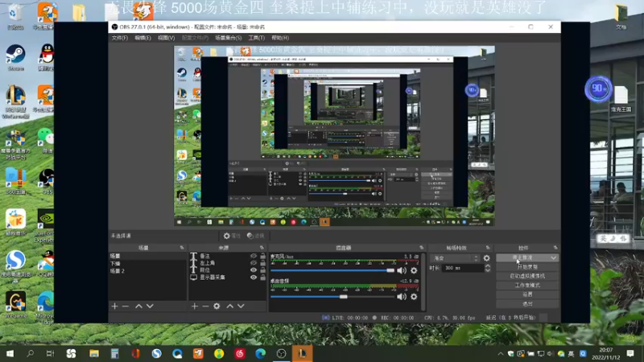Click the stop streaming (停止推流) button
Viewport: 644px width, 362px height.
click(522, 257)
